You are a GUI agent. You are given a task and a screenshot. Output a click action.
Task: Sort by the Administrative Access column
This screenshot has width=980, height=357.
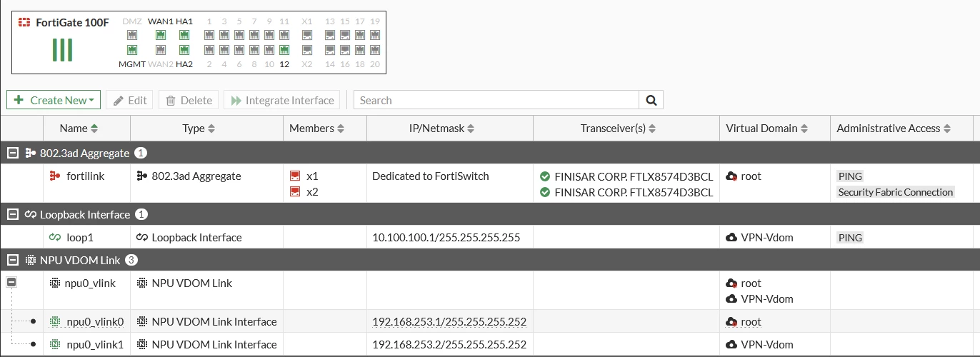coord(894,129)
